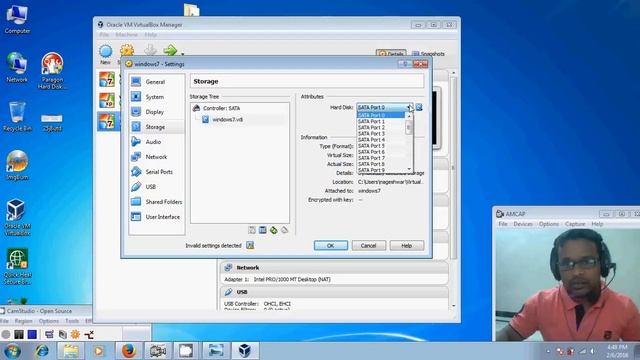This screenshot has height=360, width=640.
Task: Click the Oracle VM VirtualBox desktop icon
Action: click(17, 218)
